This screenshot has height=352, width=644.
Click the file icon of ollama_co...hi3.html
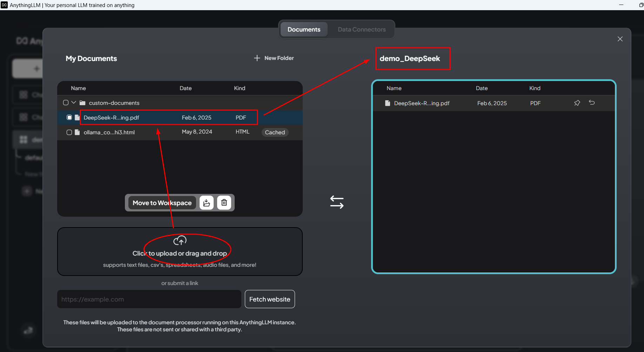click(x=77, y=132)
